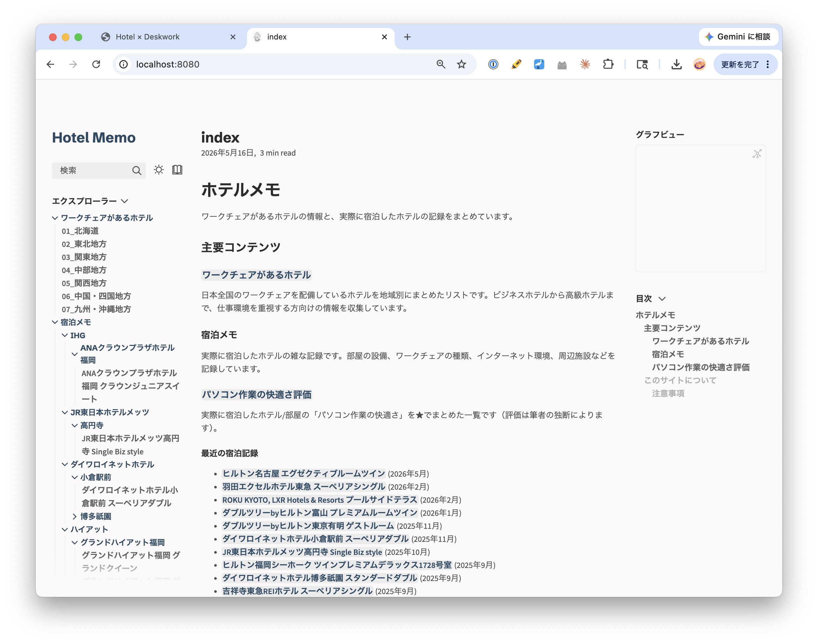The image size is (818, 644).
Task: Jump to このサイトについて in table of contents
Action: [680, 380]
